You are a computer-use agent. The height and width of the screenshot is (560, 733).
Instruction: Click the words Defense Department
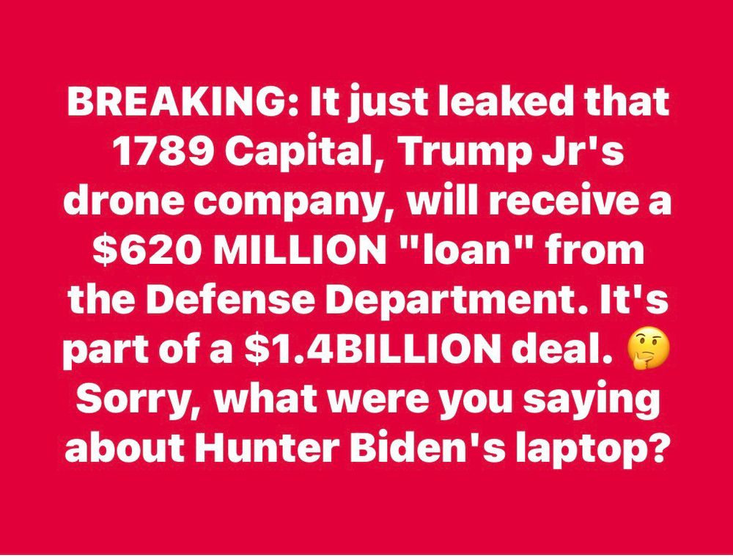342,301
